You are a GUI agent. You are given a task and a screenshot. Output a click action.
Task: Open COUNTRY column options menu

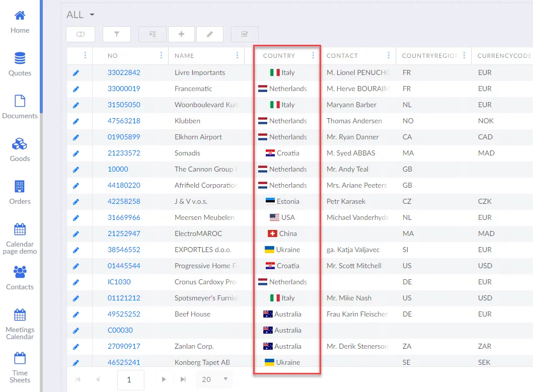tap(313, 56)
